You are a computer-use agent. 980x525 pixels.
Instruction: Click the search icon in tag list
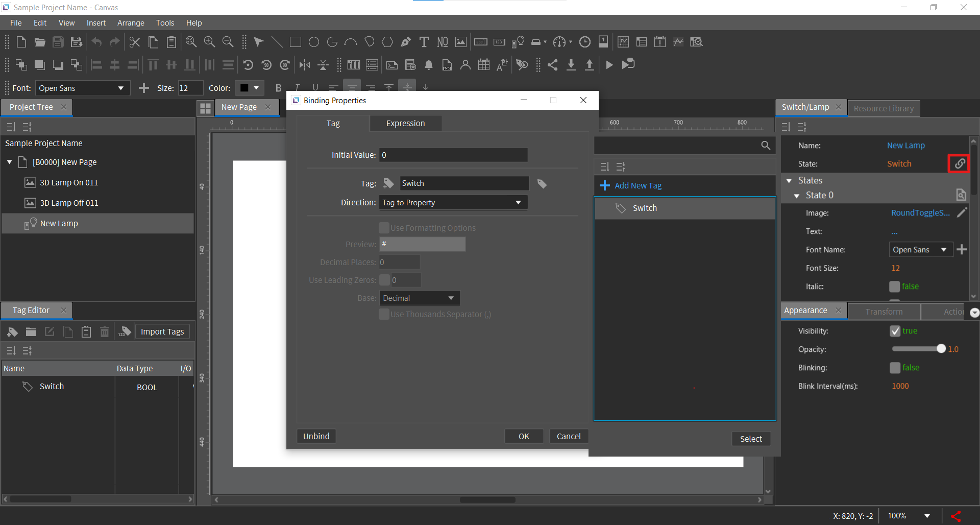coord(765,146)
